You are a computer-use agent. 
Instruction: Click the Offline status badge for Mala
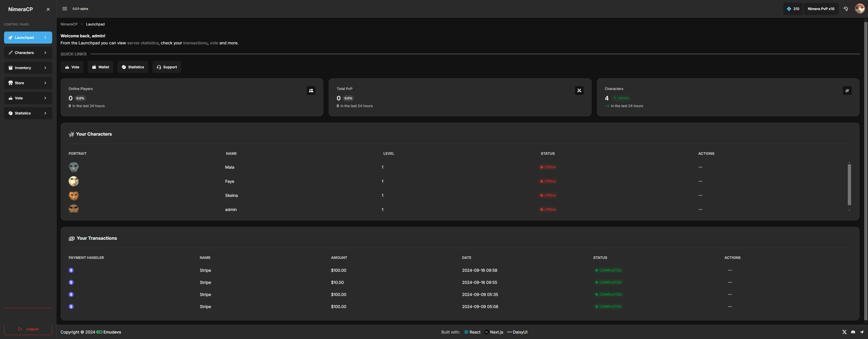pos(548,167)
